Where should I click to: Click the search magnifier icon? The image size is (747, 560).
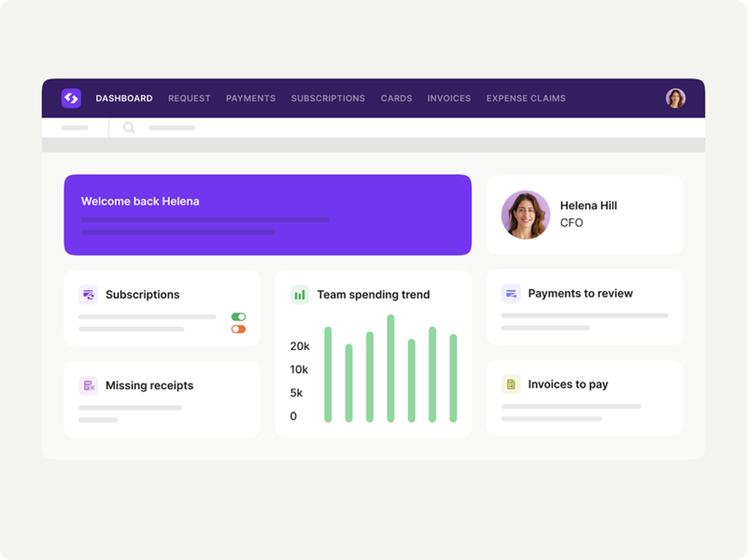tap(129, 128)
